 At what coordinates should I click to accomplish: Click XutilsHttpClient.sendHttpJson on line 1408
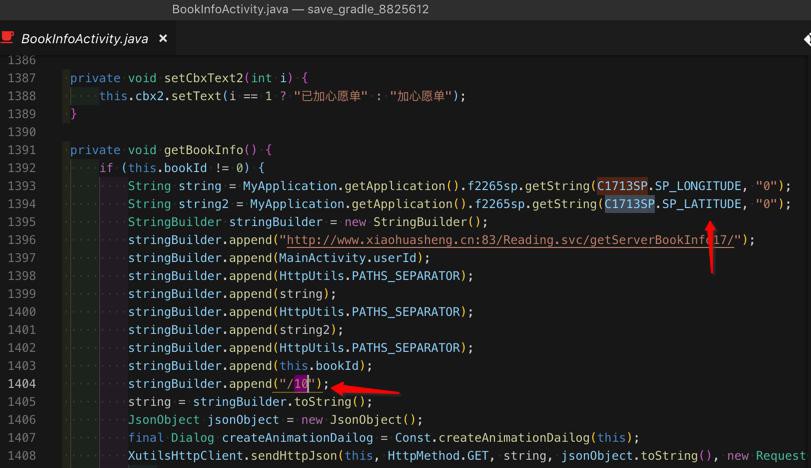pos(232,456)
